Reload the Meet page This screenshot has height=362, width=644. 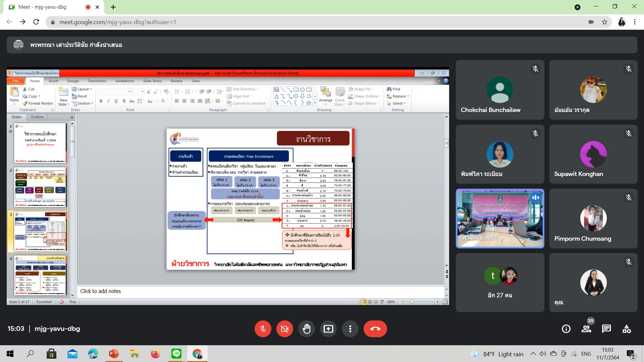coord(36,22)
